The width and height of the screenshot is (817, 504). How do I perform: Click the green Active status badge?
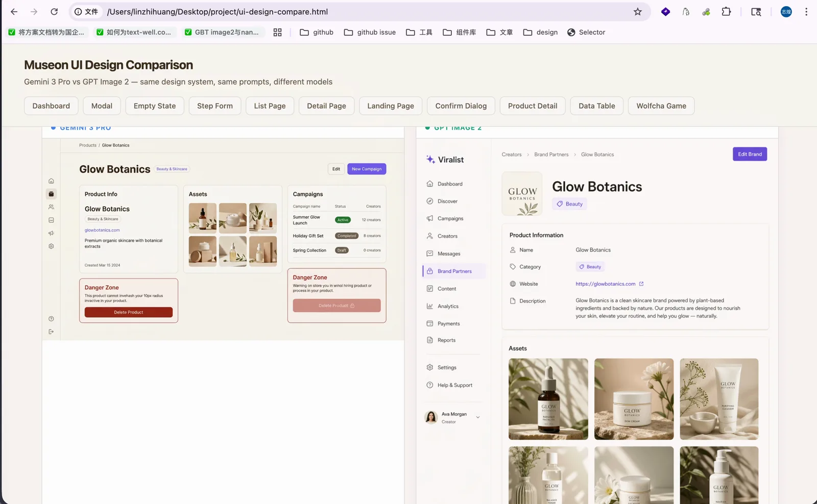click(343, 220)
